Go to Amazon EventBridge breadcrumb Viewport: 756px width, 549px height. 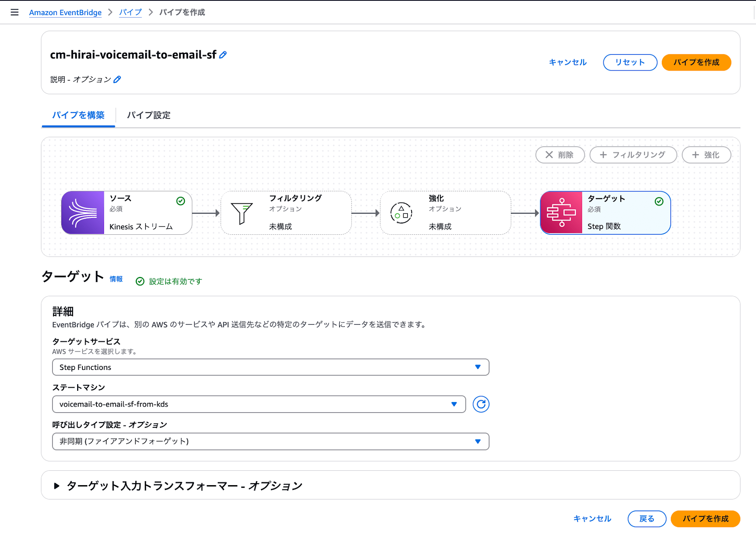pyautogui.click(x=65, y=12)
